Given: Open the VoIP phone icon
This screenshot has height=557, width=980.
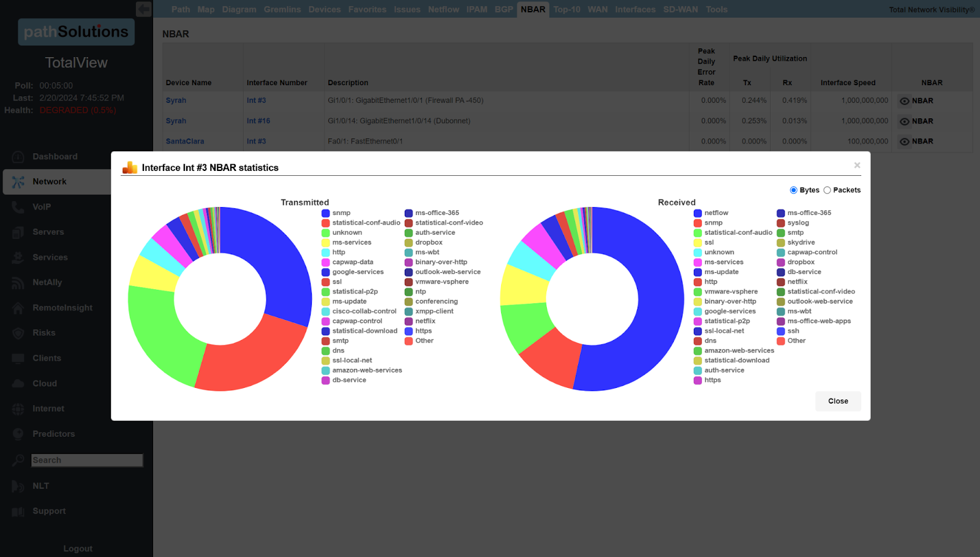Looking at the screenshot, I should point(18,207).
